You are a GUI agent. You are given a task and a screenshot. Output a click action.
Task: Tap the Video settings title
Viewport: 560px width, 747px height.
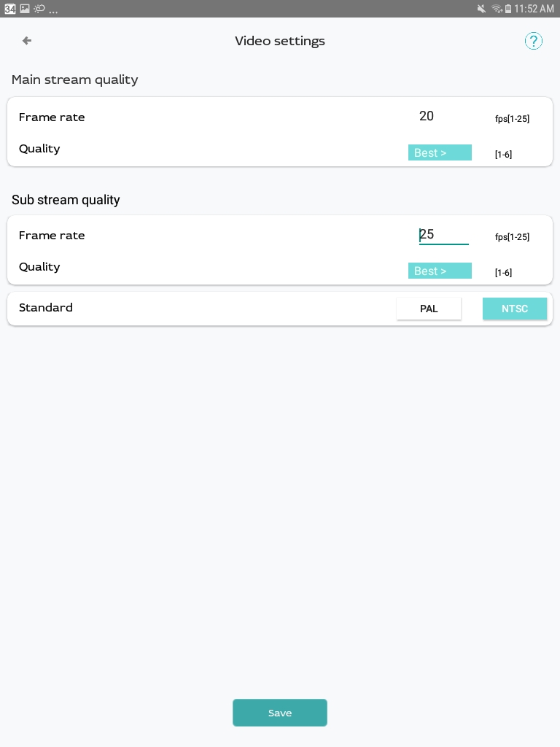280,41
